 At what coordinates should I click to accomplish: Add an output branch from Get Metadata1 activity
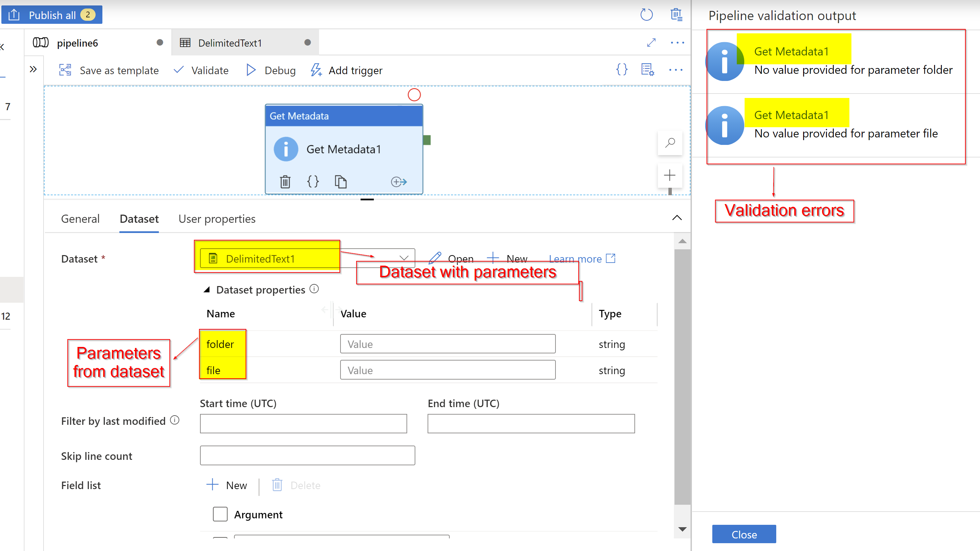coord(399,182)
